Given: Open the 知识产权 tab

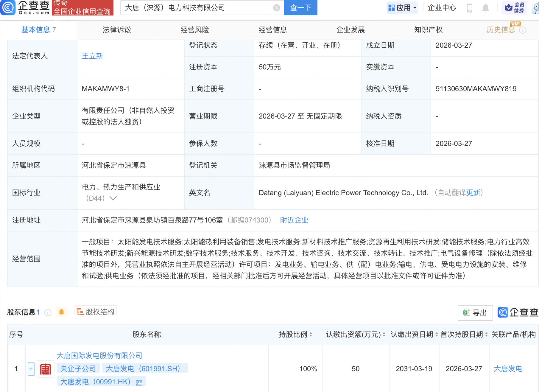Looking at the screenshot, I should coord(428,29).
